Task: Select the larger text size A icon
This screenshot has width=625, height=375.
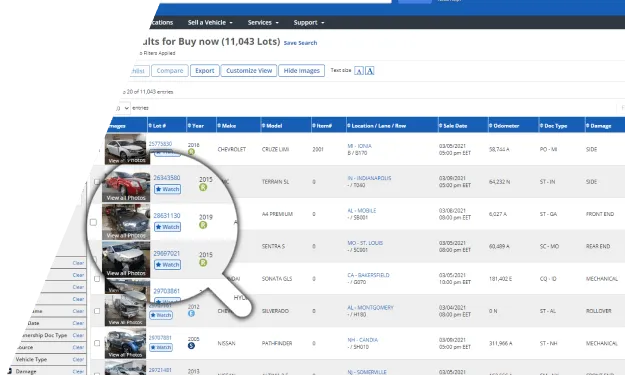Action: click(369, 71)
